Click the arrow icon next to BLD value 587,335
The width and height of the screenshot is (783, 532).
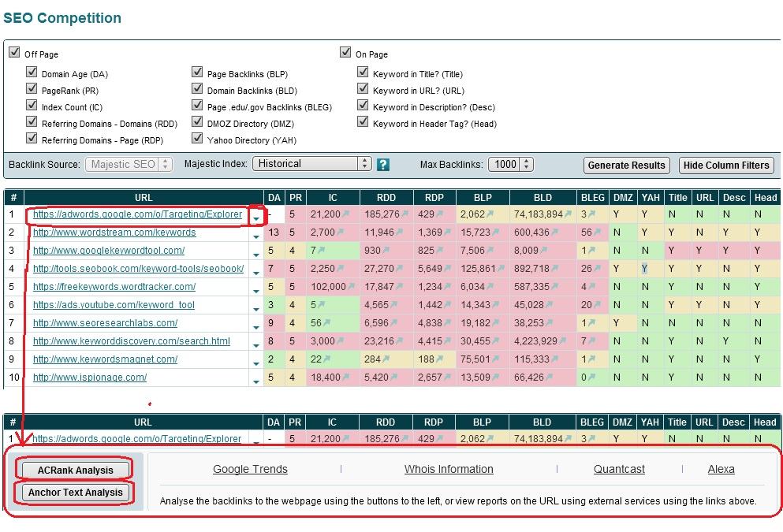coord(555,286)
